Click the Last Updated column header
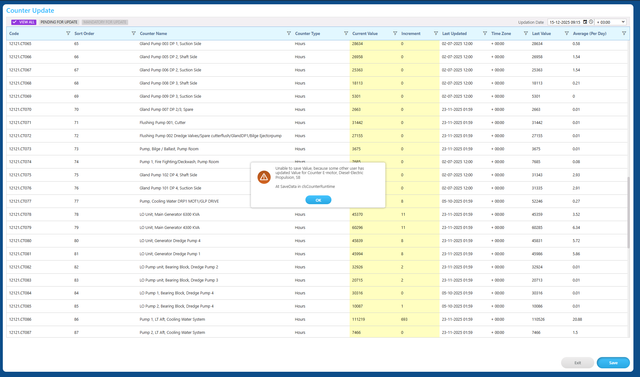 [x=454, y=33]
